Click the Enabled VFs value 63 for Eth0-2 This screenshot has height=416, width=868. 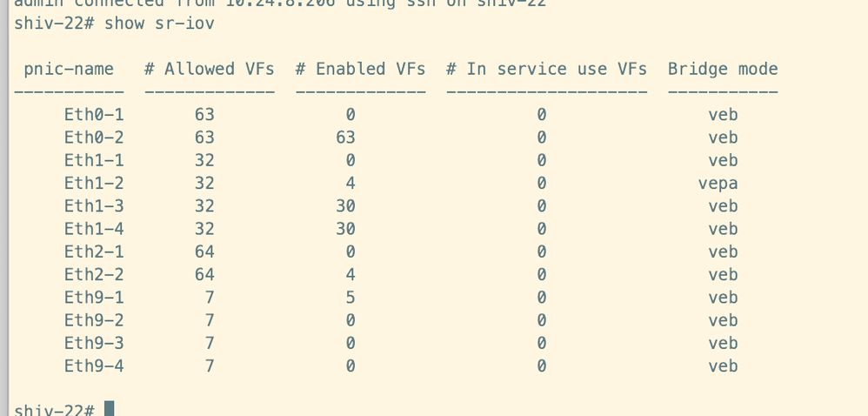tap(345, 138)
